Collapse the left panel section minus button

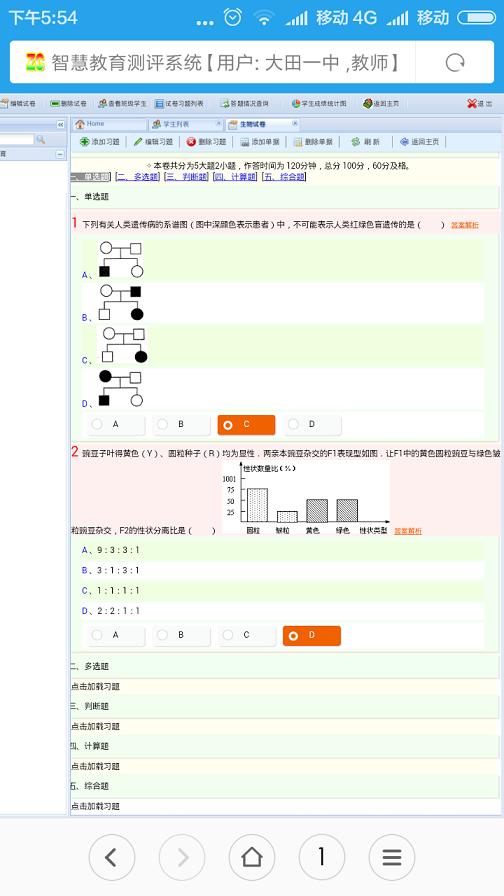[x=59, y=154]
